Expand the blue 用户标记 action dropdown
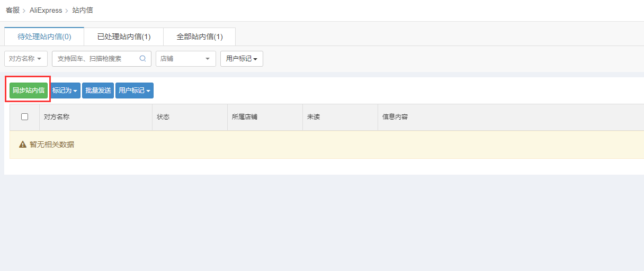Screen dimensions: 644x271 pyautogui.click(x=135, y=91)
